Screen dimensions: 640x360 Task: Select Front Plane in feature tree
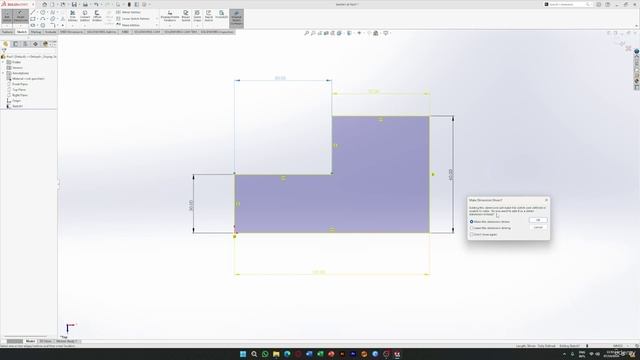[x=20, y=84]
